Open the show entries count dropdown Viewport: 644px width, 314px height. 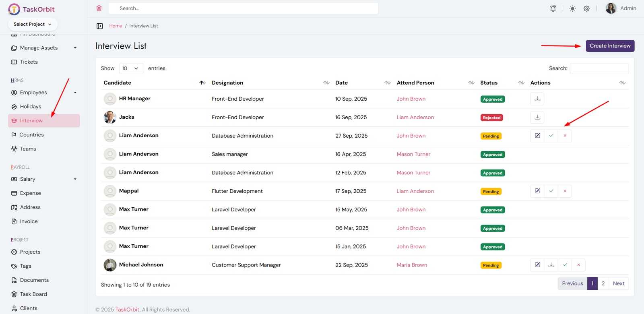pyautogui.click(x=131, y=68)
